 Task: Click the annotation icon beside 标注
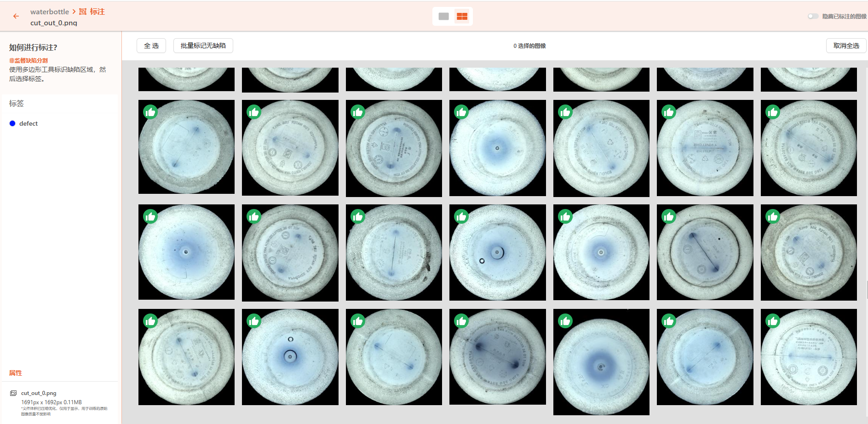83,12
